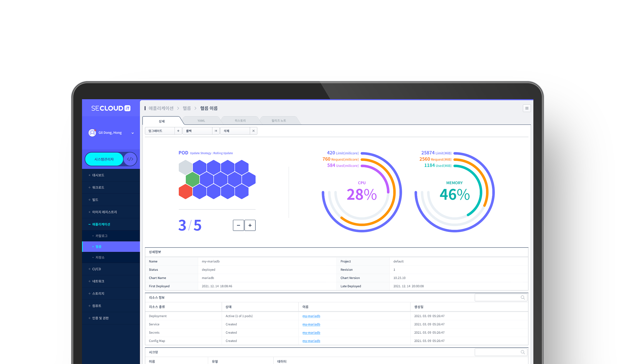Image resolution: width=617 pixels, height=364 pixels.
Task: Decrease pod count with minus button
Action: [x=238, y=225]
